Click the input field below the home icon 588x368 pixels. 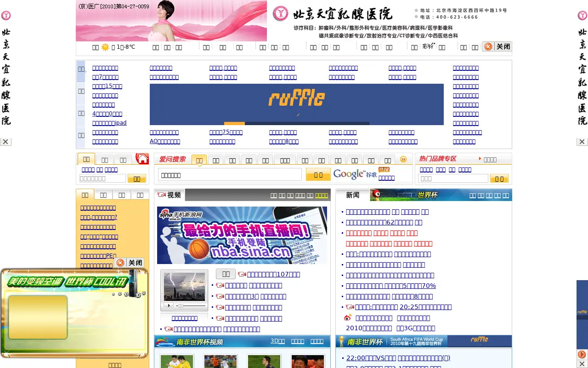click(102, 178)
